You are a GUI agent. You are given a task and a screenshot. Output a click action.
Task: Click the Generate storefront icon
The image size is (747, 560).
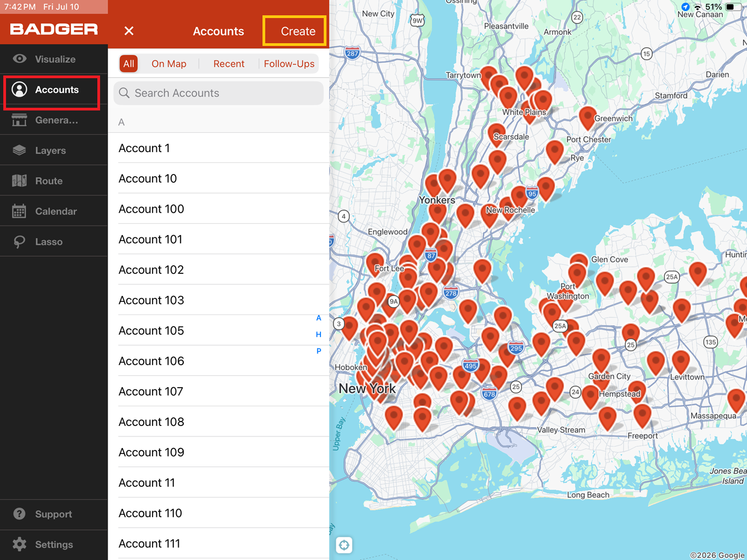pos(19,120)
